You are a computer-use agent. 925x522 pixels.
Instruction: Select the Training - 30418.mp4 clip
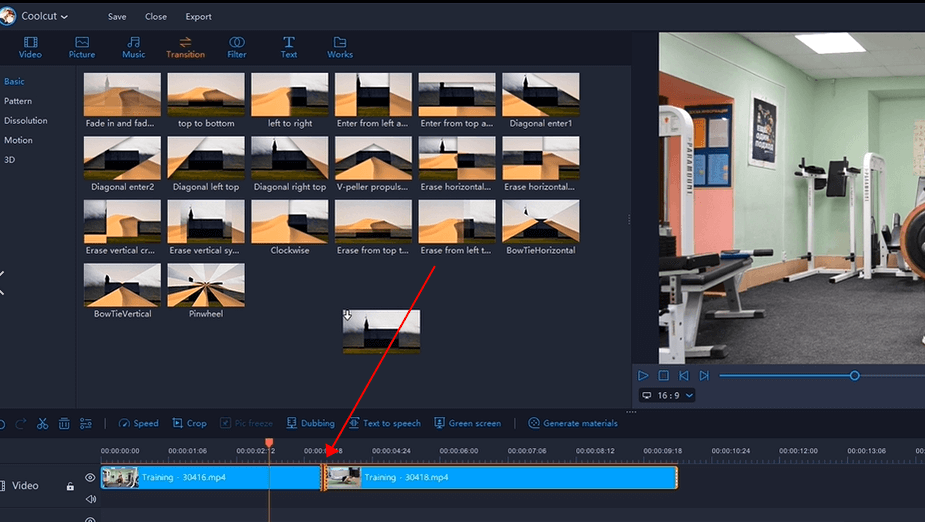tap(502, 477)
